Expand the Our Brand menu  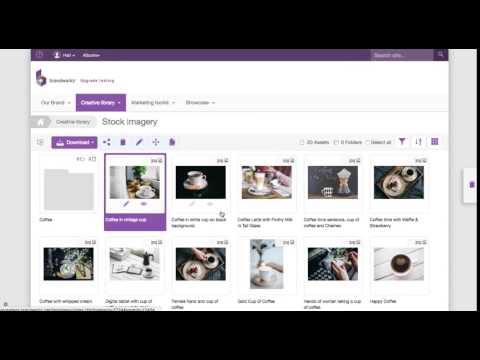[55, 103]
